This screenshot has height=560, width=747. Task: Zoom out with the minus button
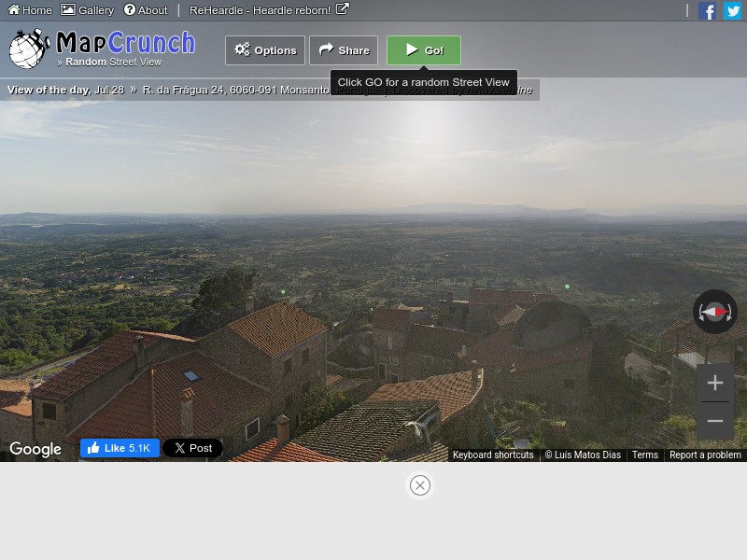pyautogui.click(x=714, y=421)
